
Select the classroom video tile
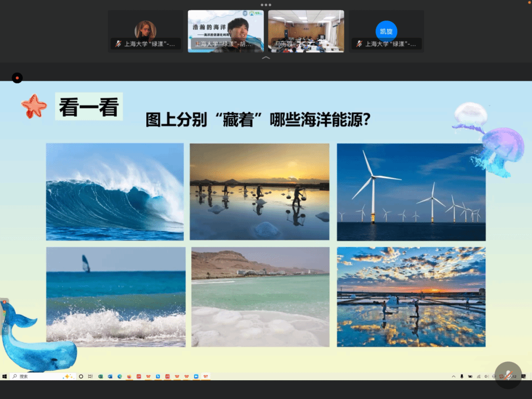point(306,32)
